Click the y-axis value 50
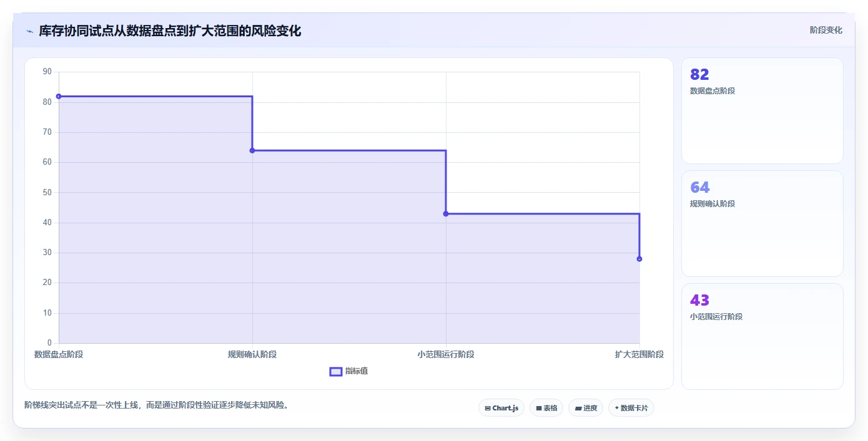The height and width of the screenshot is (441, 868). point(47,192)
